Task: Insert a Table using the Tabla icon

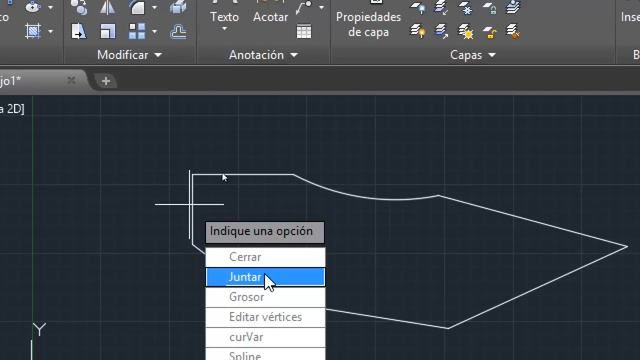Action: (304, 31)
